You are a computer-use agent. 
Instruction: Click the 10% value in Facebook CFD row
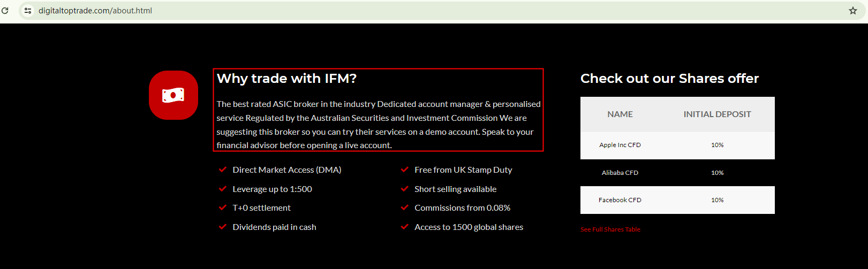click(x=718, y=200)
